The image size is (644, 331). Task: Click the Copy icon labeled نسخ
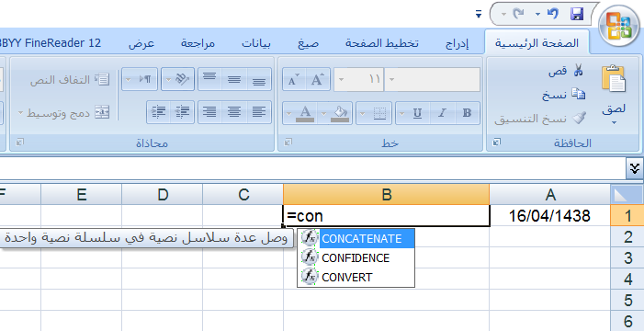pyautogui.click(x=578, y=95)
